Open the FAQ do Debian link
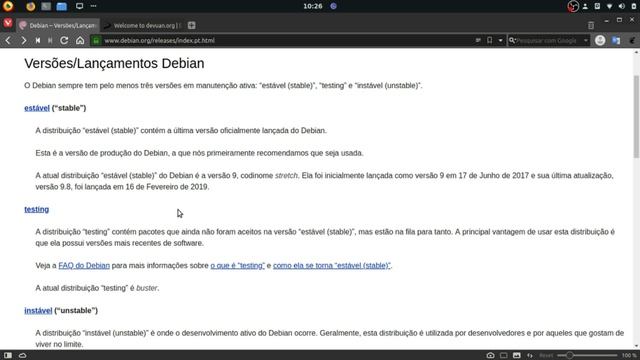The image size is (640, 360). click(84, 266)
